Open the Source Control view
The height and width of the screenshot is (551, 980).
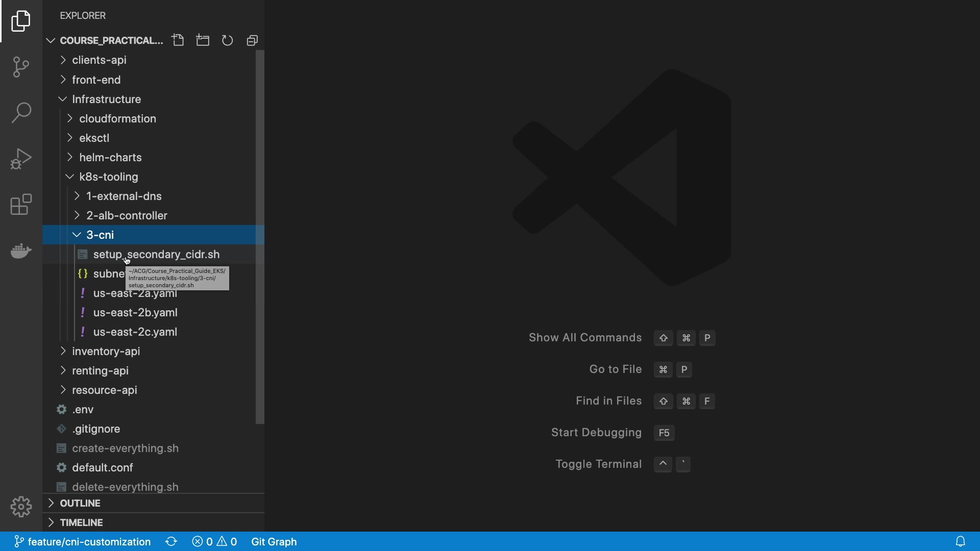pyautogui.click(x=21, y=67)
